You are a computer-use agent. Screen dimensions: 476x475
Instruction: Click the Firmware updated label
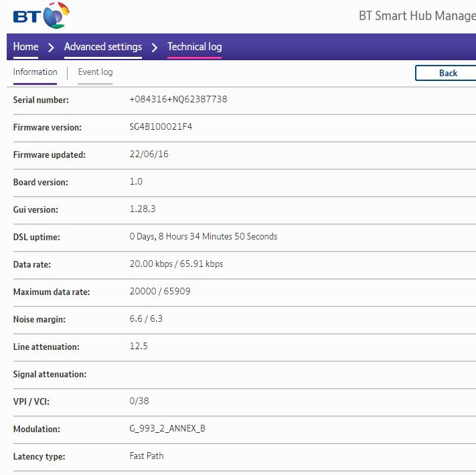click(x=49, y=155)
